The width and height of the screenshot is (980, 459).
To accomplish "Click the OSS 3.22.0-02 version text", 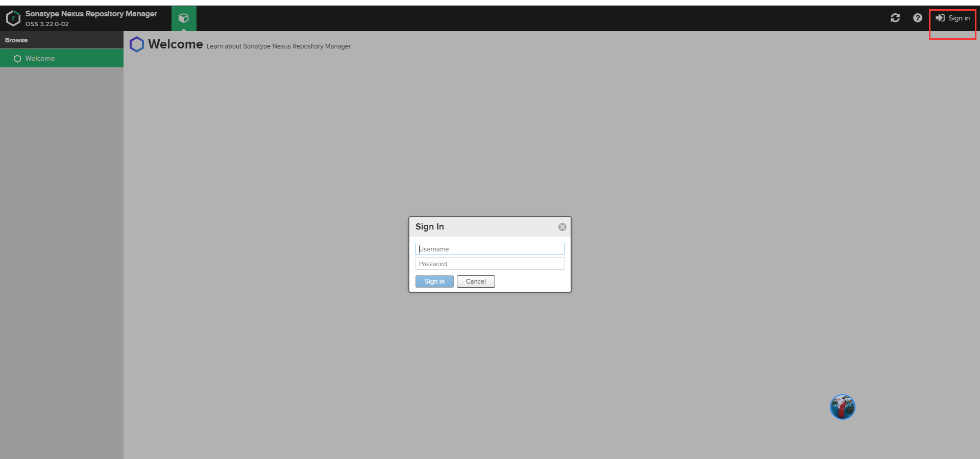I will 47,24.
